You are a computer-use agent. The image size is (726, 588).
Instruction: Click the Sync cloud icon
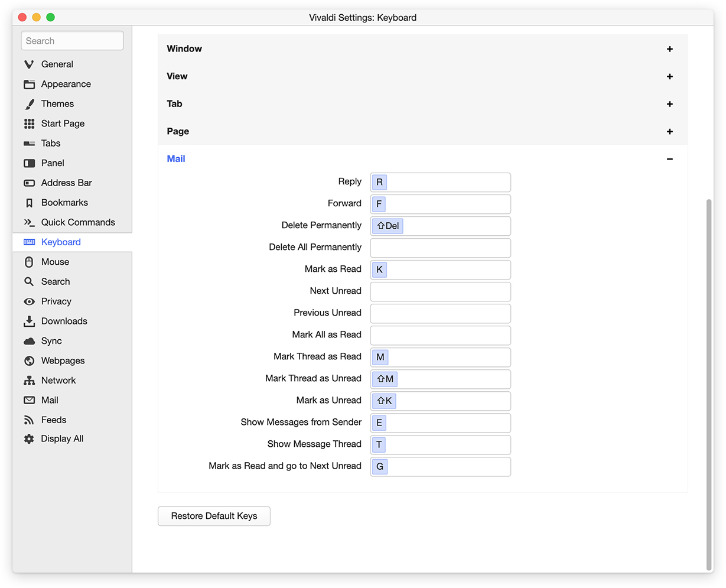(x=29, y=341)
